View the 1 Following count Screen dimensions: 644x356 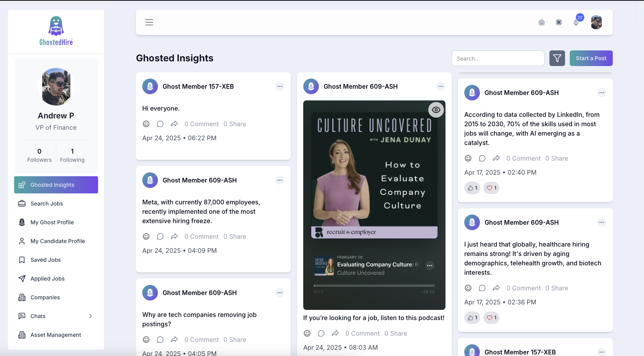[x=72, y=155]
